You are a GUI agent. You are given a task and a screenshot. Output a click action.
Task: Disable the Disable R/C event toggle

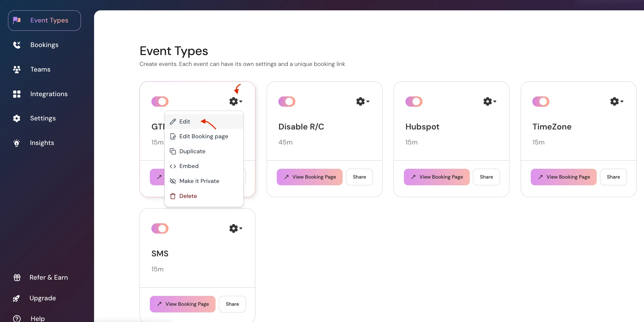(287, 102)
